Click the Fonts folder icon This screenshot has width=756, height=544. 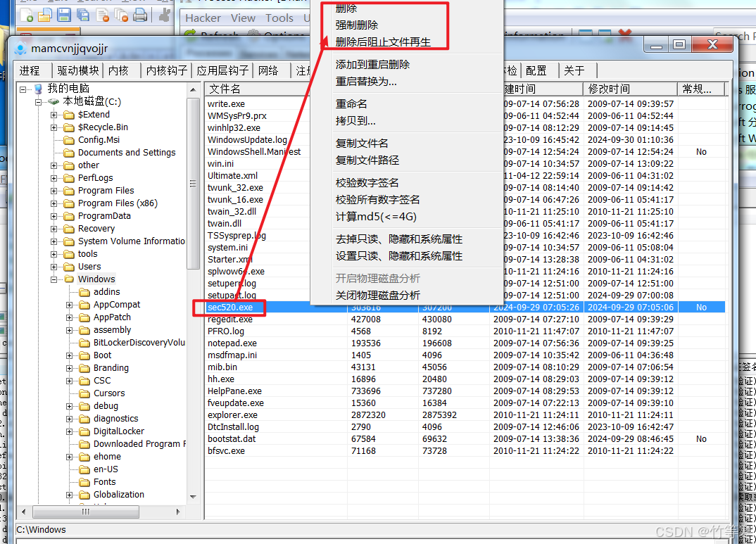(85, 482)
